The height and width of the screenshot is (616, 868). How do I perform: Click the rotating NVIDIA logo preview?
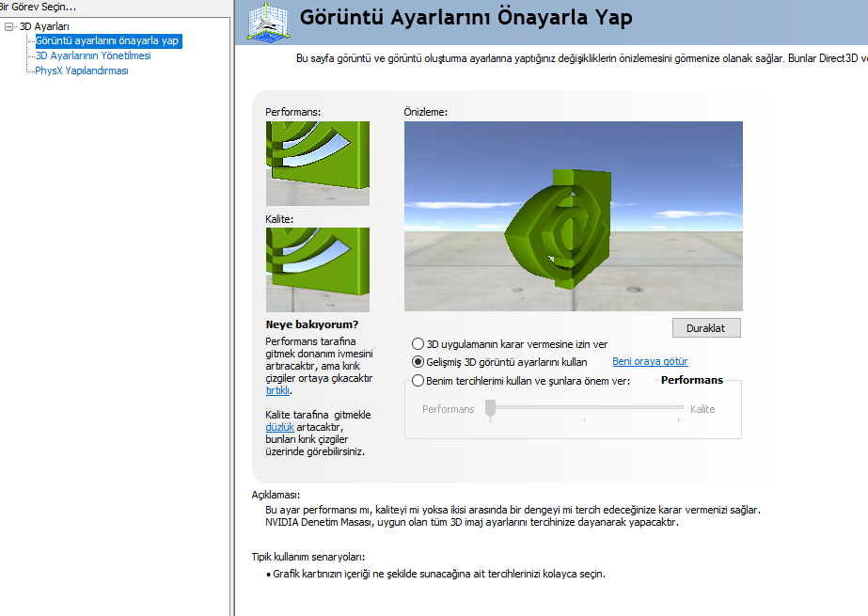point(574,216)
